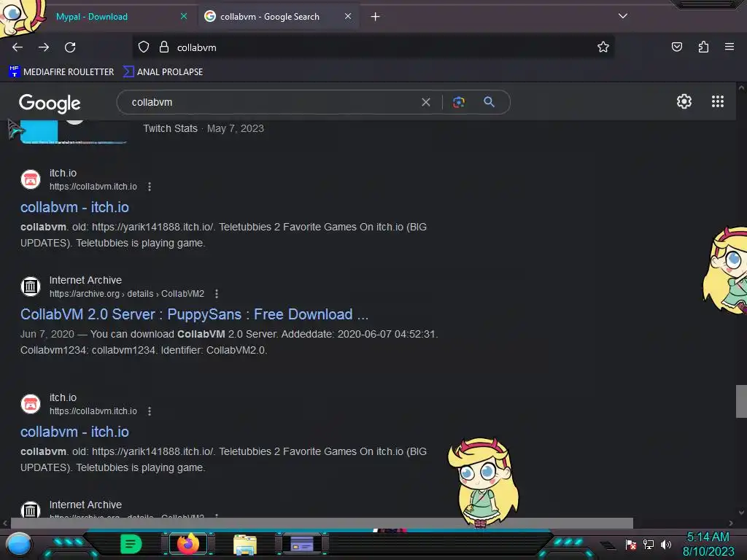Image resolution: width=747 pixels, height=560 pixels.
Task: Open options menu beside archive.org CollabVM2 URL
Action: [x=216, y=294]
